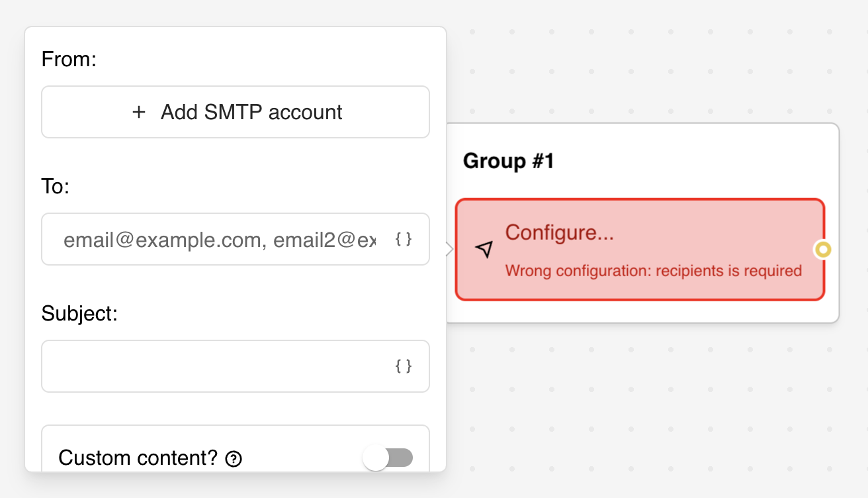Image resolution: width=868 pixels, height=498 pixels.
Task: Focus the To recipients input
Action: coord(212,240)
